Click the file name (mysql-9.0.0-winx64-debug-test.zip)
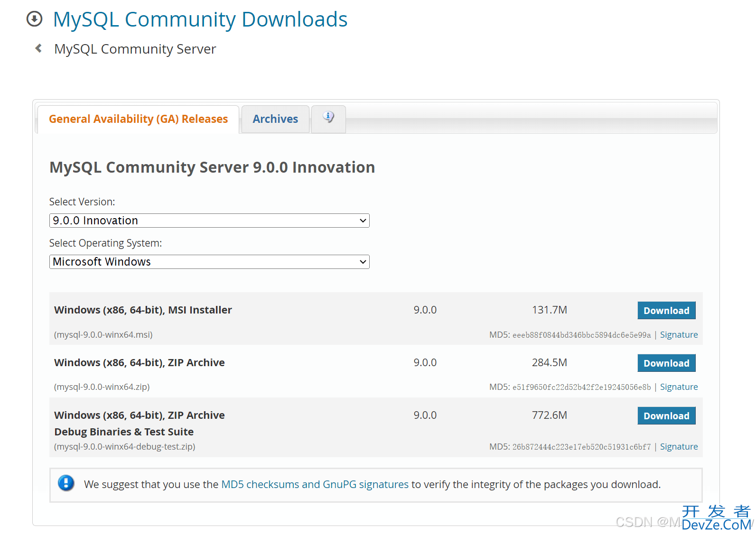The image size is (756, 535). pyautogui.click(x=125, y=447)
